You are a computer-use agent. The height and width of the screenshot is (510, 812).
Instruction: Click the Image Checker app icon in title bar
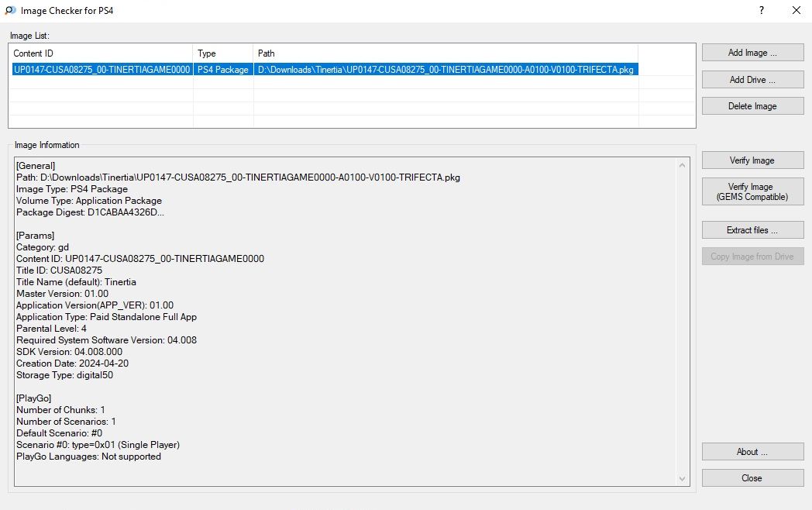[10, 10]
